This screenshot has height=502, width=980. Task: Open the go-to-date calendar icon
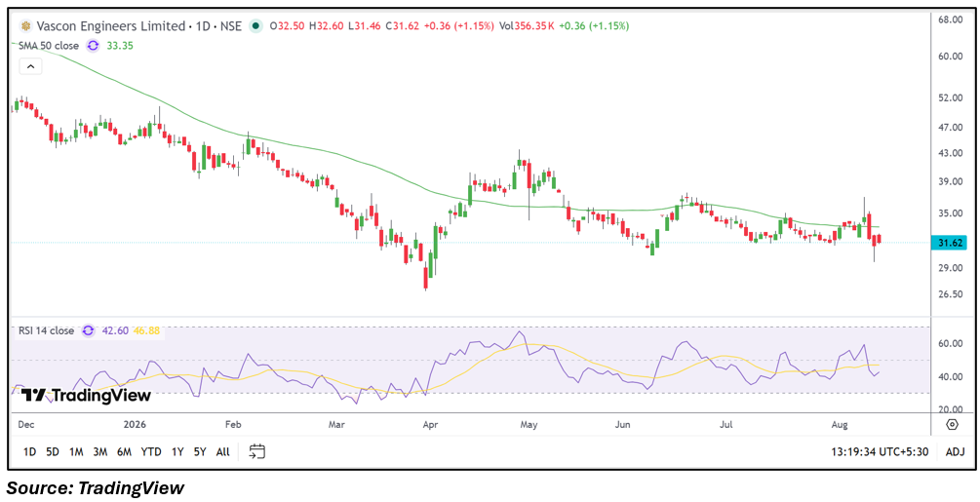(257, 451)
